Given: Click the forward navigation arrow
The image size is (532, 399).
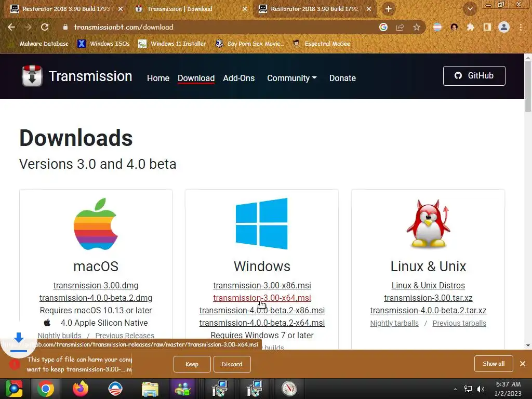Looking at the screenshot, I should point(28,27).
